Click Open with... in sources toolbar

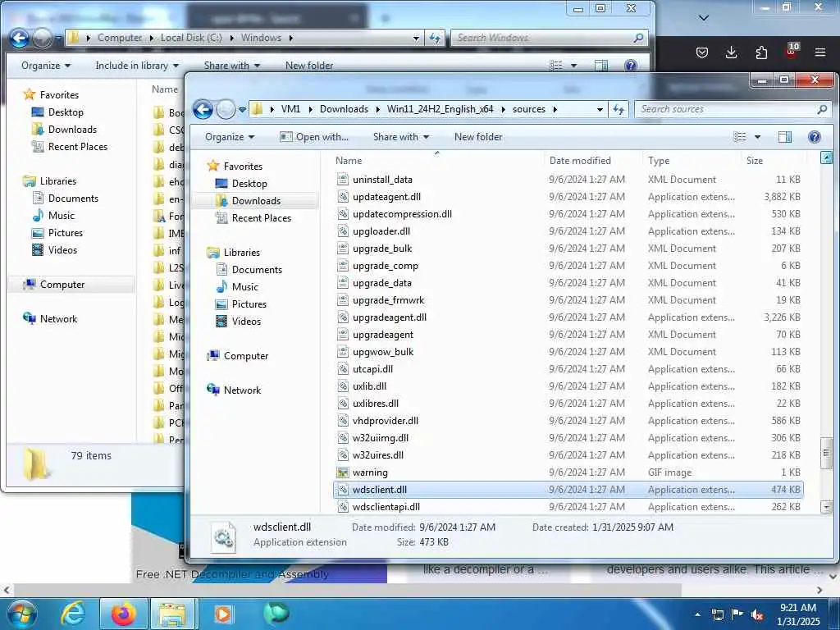coord(314,137)
